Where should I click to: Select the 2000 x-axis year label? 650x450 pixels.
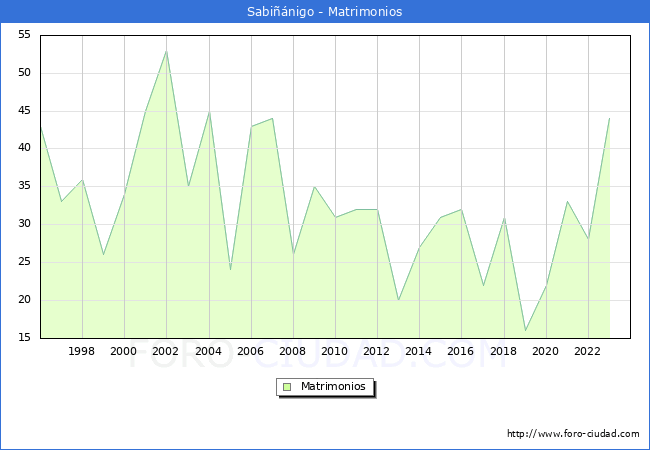[124, 351]
